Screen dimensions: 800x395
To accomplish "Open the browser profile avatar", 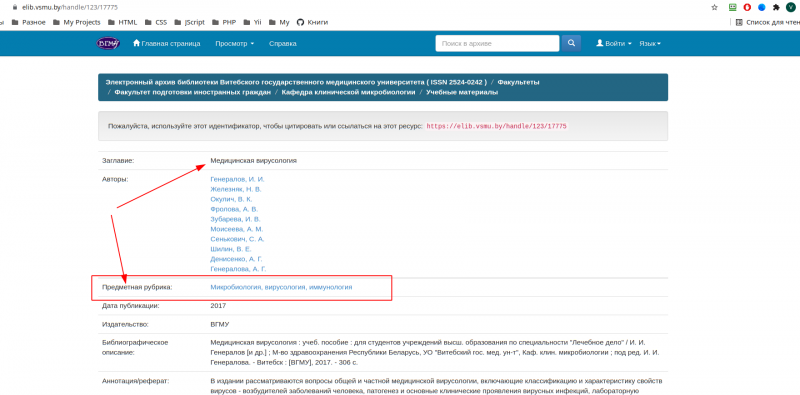I will point(790,7).
